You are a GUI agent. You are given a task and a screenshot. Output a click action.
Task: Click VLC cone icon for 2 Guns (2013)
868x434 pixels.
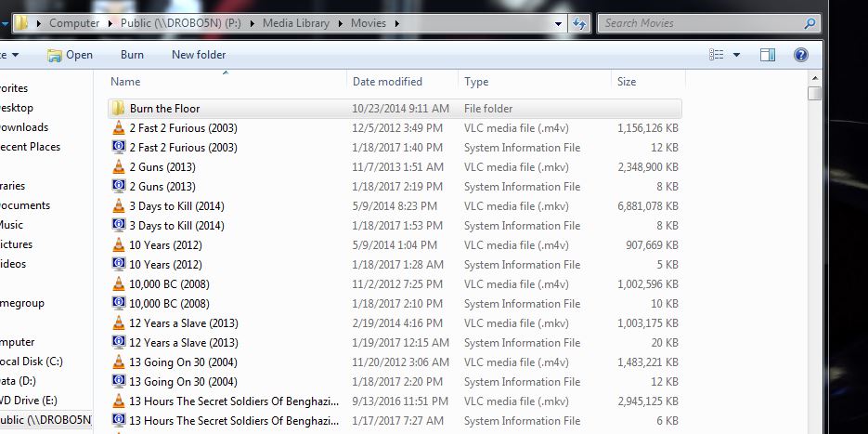click(x=119, y=167)
